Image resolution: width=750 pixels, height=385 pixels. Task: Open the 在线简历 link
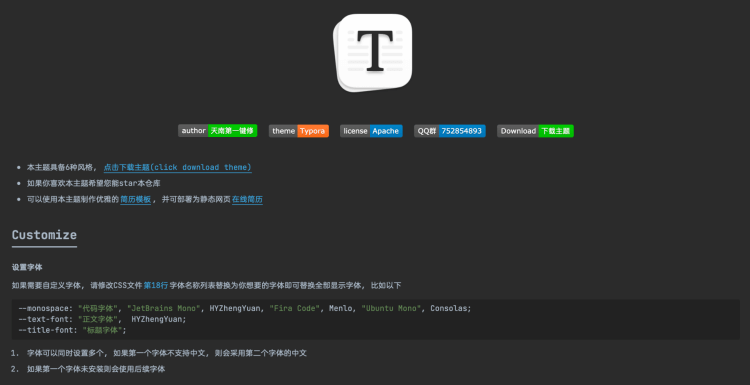(247, 199)
